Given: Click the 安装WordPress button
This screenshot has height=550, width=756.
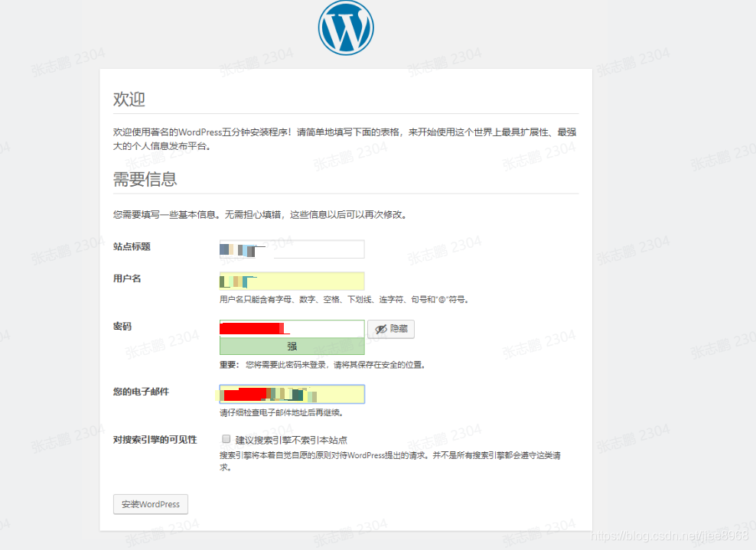Looking at the screenshot, I should (151, 504).
